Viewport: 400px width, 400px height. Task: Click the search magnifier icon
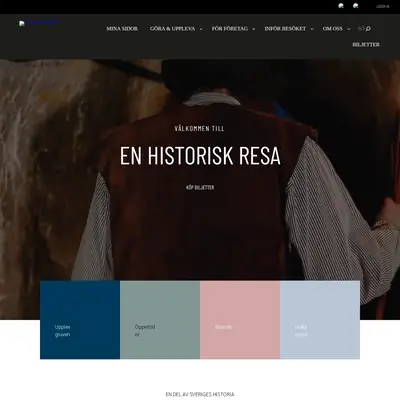(368, 29)
